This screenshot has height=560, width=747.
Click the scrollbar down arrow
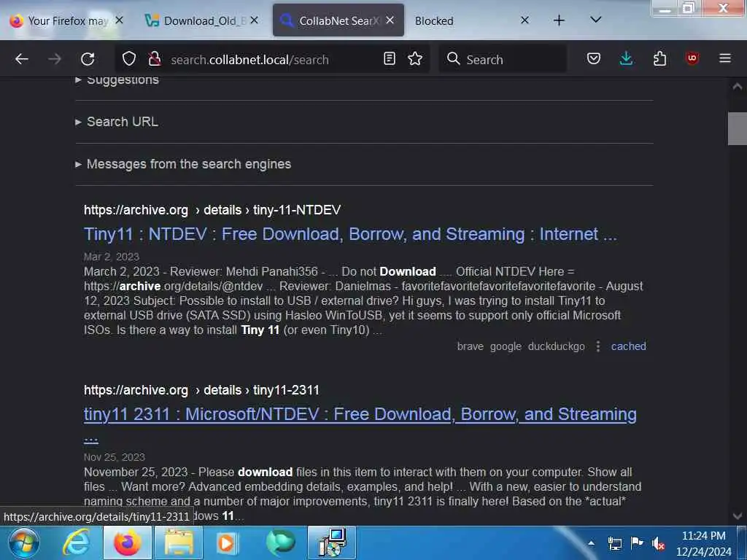(737, 516)
